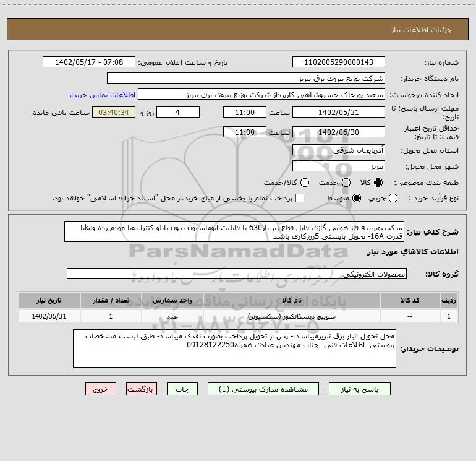Image resolution: width=476 pixels, height=461 pixels.
Task: Select the خدمت radio button
Action: (x=346, y=183)
